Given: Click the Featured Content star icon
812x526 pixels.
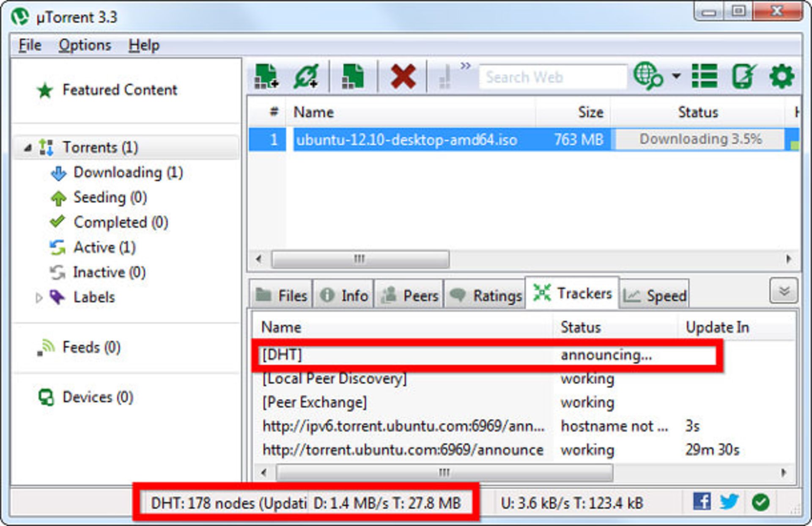Looking at the screenshot, I should pos(45,91).
